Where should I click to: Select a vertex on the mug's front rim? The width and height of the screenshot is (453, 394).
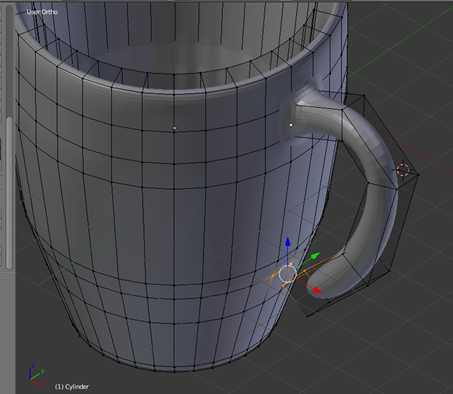[174, 95]
